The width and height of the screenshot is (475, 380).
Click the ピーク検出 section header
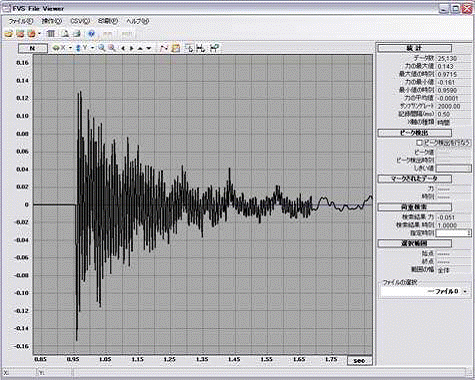pyautogui.click(x=415, y=133)
